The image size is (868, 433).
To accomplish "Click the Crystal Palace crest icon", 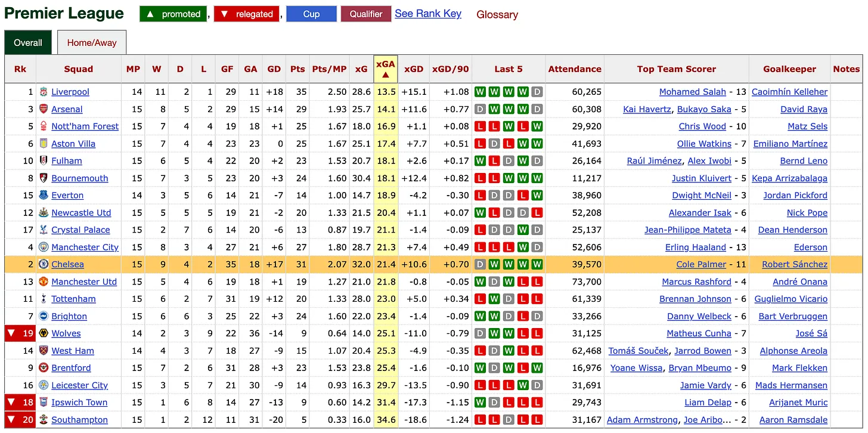I will pyautogui.click(x=44, y=230).
